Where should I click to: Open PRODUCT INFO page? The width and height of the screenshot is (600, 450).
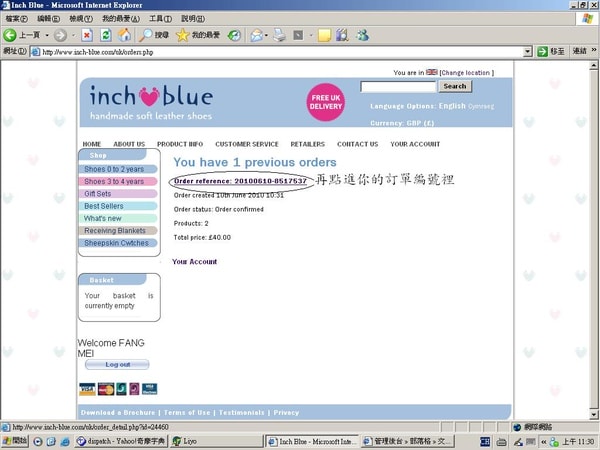180,144
